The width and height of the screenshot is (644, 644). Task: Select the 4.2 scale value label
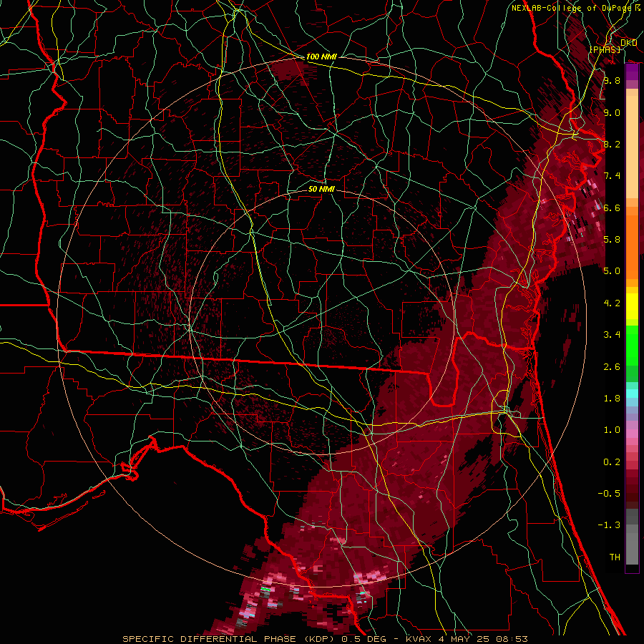[x=612, y=303]
